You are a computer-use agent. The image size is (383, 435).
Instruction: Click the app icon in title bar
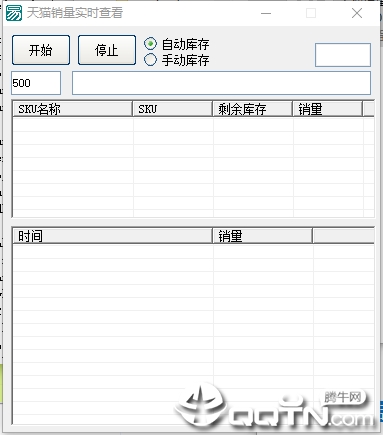click(14, 13)
